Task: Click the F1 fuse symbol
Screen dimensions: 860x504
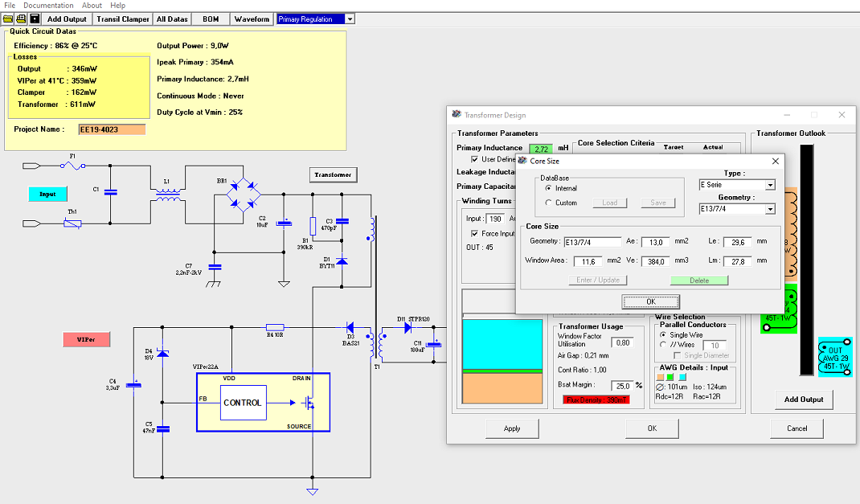Action: tap(73, 166)
